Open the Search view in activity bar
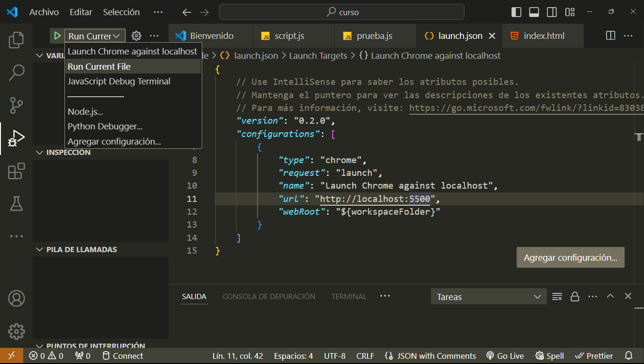 click(x=17, y=72)
